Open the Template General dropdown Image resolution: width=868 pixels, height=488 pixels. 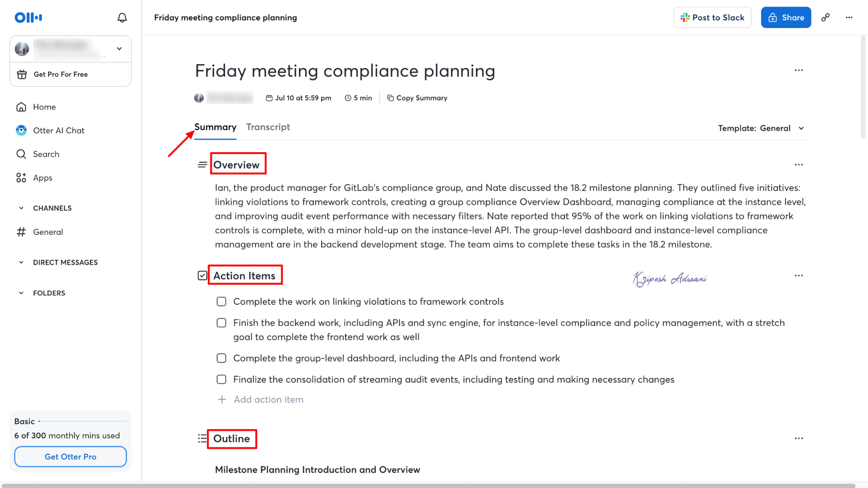coord(762,128)
